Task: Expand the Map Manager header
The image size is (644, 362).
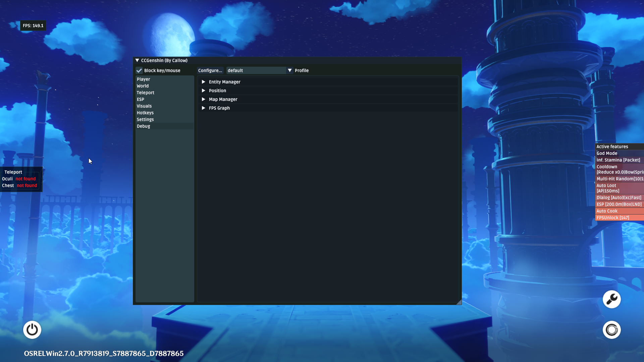Action: click(x=328, y=99)
